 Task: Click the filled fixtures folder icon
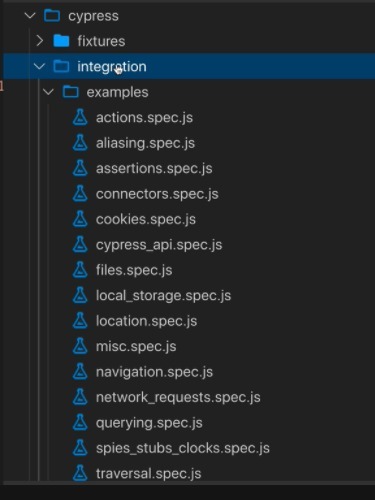pyautogui.click(x=61, y=41)
